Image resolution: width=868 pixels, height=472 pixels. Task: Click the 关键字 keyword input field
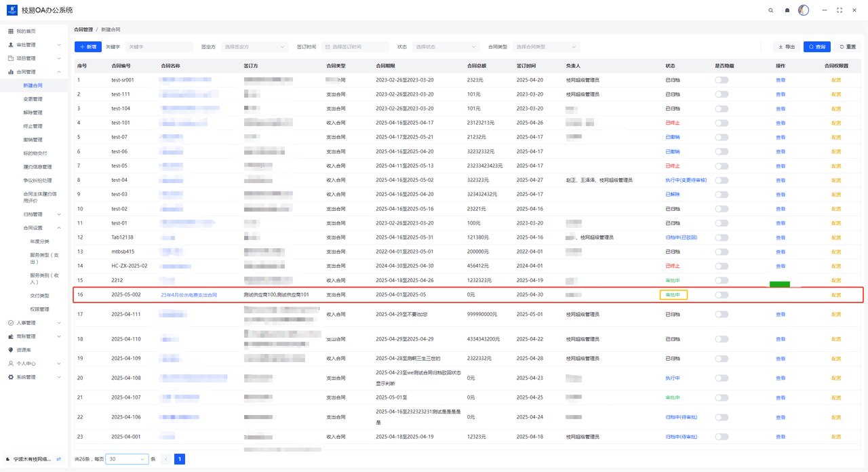[159, 47]
